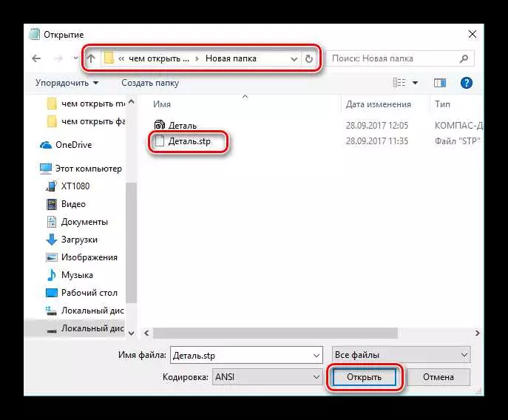Viewport: 508px width, 420px height.
Task: Click the date '28.09.2017 11:35'
Action: (x=377, y=141)
